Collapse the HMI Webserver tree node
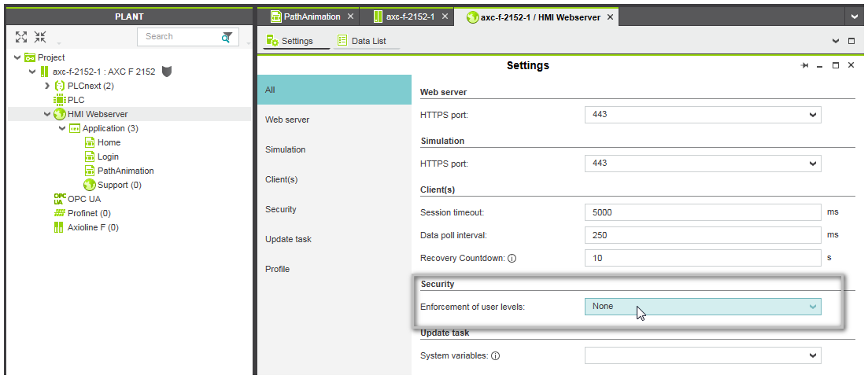The height and width of the screenshot is (379, 868). (47, 114)
